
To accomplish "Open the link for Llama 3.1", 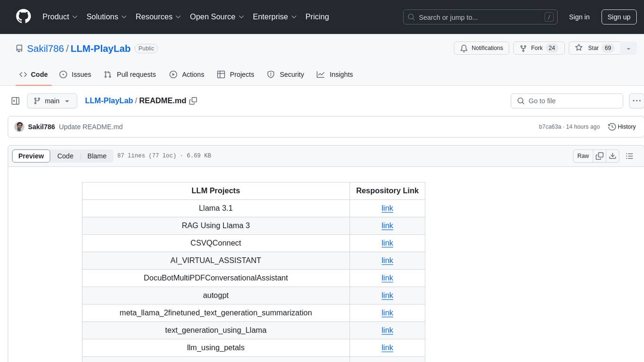I will (387, 208).
